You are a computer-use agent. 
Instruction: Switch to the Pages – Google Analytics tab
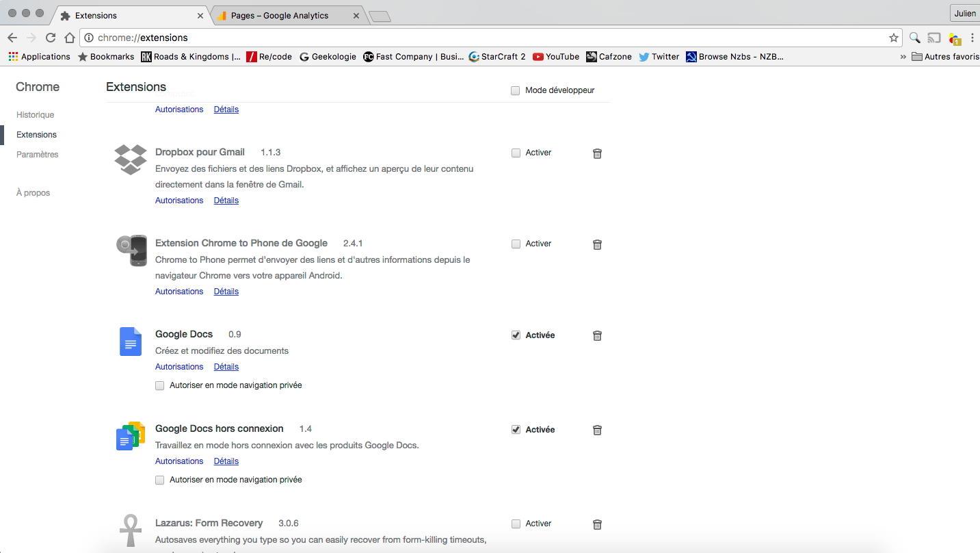click(x=287, y=15)
